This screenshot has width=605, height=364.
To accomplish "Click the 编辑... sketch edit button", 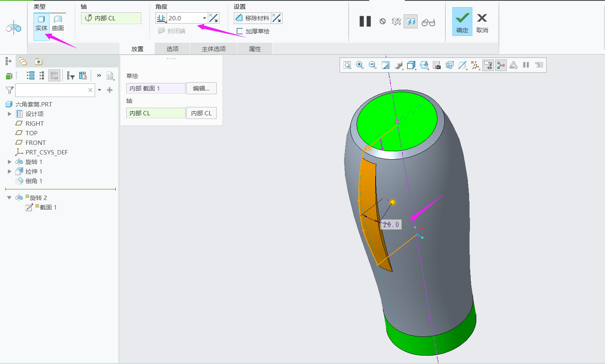I will point(201,88).
